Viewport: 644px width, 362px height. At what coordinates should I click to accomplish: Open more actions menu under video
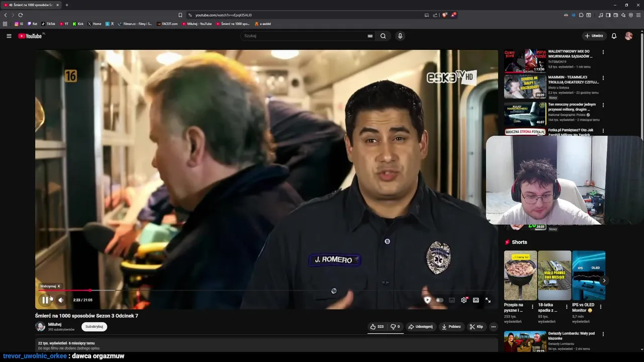pos(494,327)
